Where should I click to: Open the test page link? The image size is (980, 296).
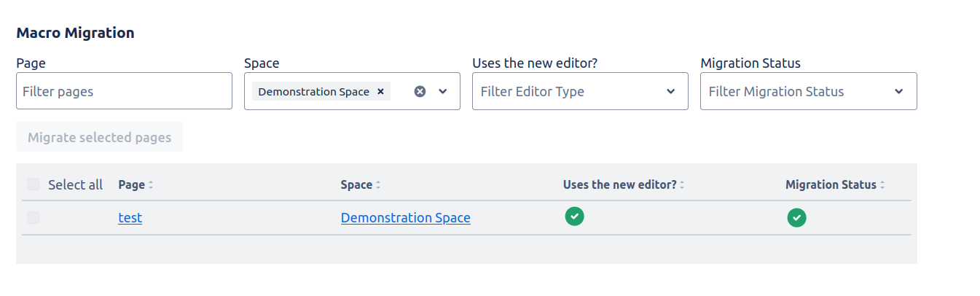click(130, 218)
